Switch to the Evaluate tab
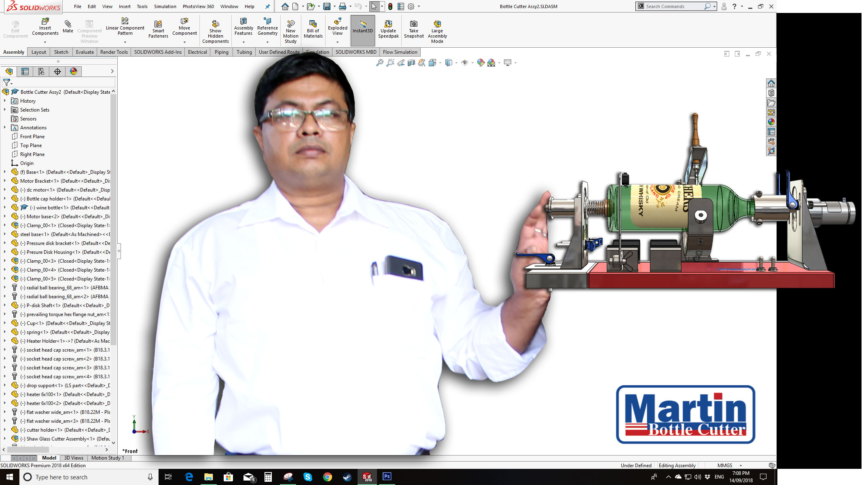 [85, 52]
